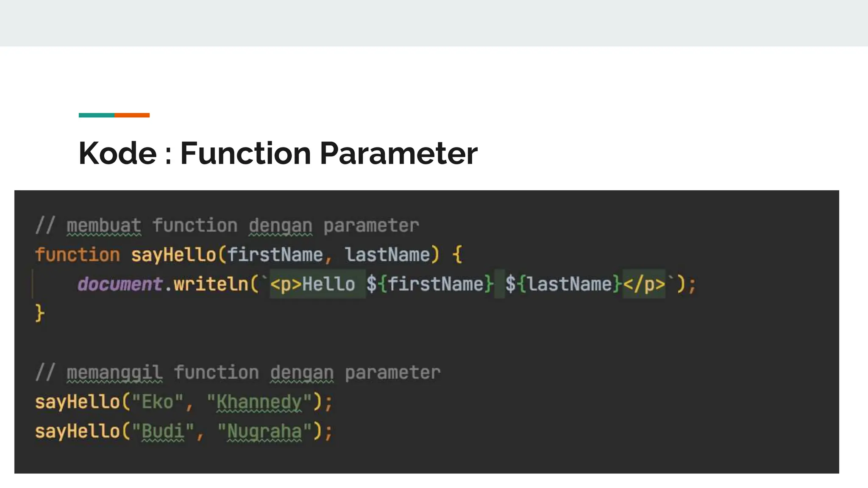Click the 'firstName' parameter in the function signature
This screenshot has width=868, height=488.
pos(275,255)
